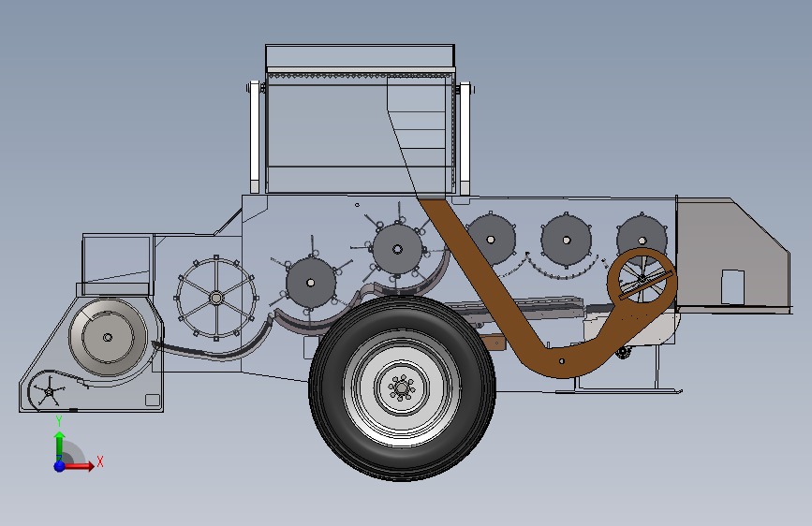The image size is (812, 526).
Task: Click the green Y axis arrow on triad
Action: [59, 446]
